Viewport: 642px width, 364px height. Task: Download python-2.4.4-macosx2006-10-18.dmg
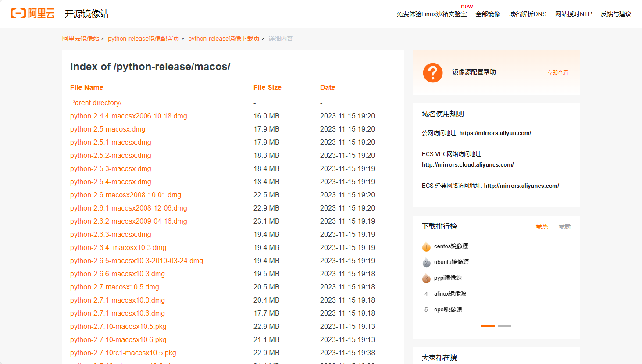(x=128, y=116)
